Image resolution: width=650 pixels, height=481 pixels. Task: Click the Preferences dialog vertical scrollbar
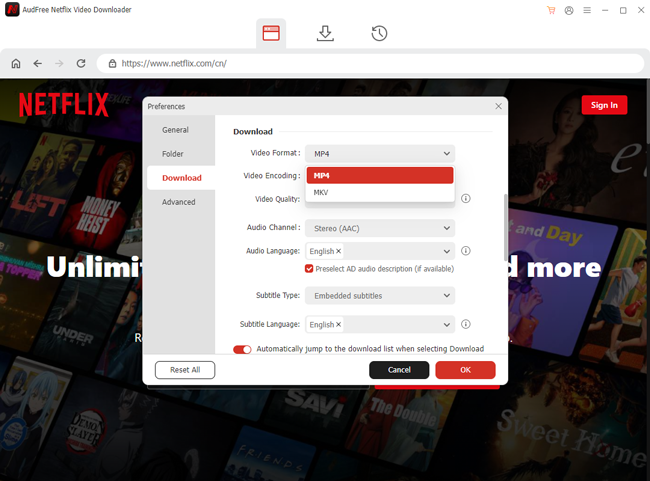click(x=505, y=227)
